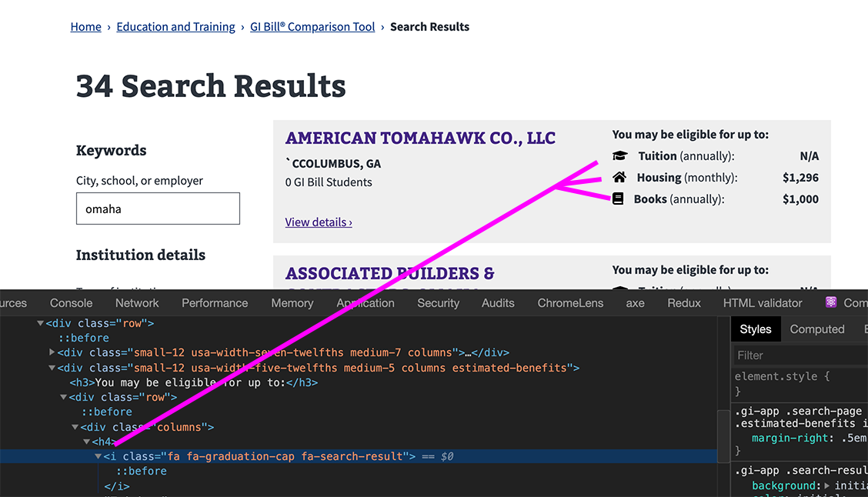Click the element.style rule
The height and width of the screenshot is (497, 868).
coord(782,376)
